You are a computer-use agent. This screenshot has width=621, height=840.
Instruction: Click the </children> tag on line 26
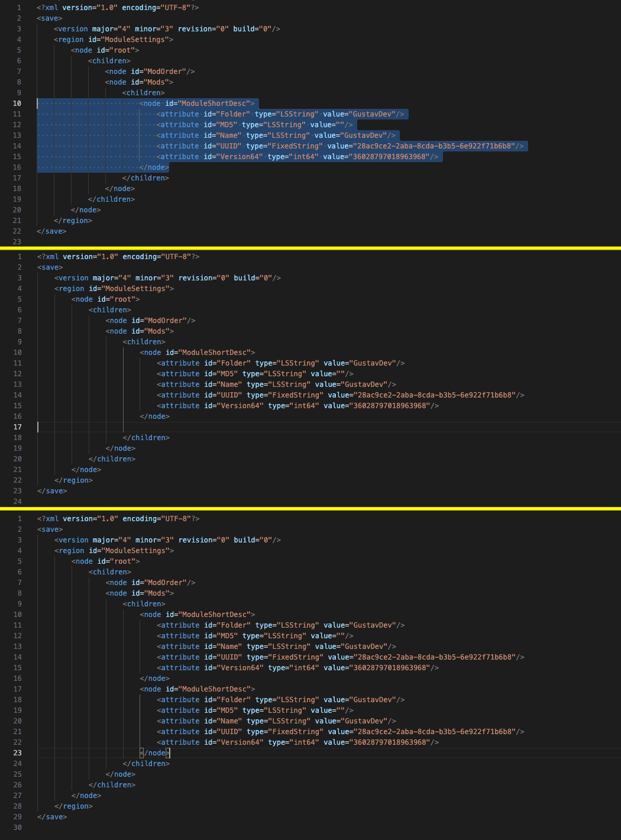[x=112, y=785]
